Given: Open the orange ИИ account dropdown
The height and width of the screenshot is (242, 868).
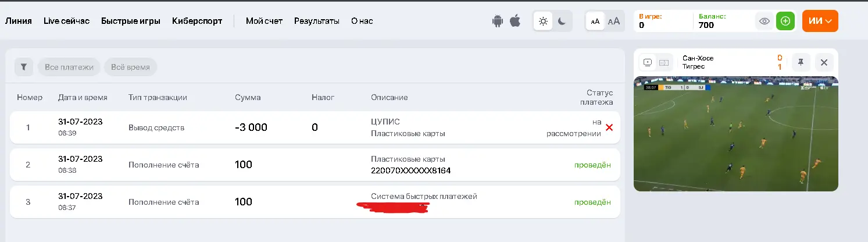Looking at the screenshot, I should pyautogui.click(x=820, y=21).
